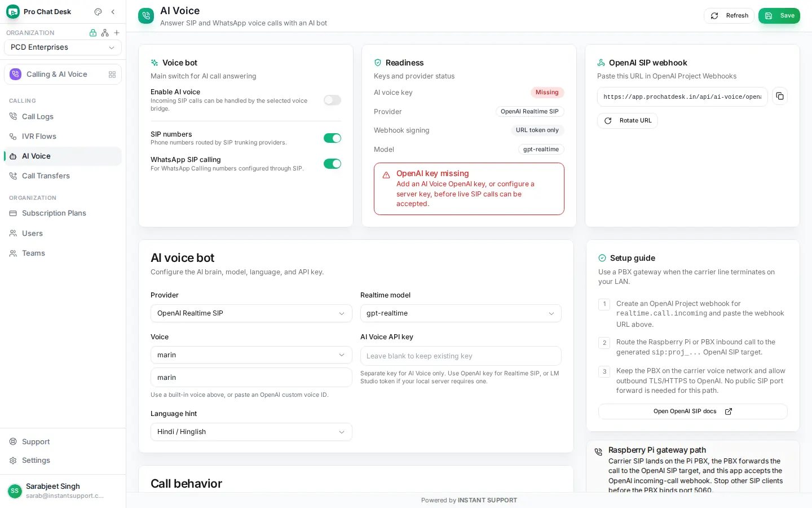Open Settings in the sidebar

click(63, 461)
